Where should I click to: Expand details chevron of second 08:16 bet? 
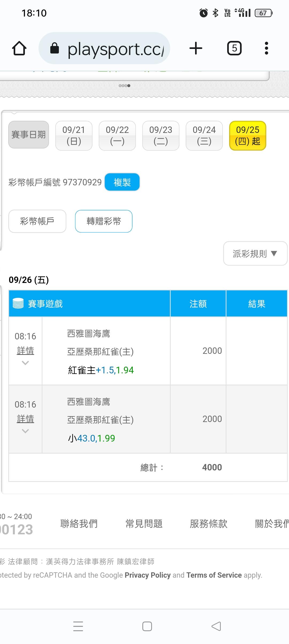click(25, 431)
